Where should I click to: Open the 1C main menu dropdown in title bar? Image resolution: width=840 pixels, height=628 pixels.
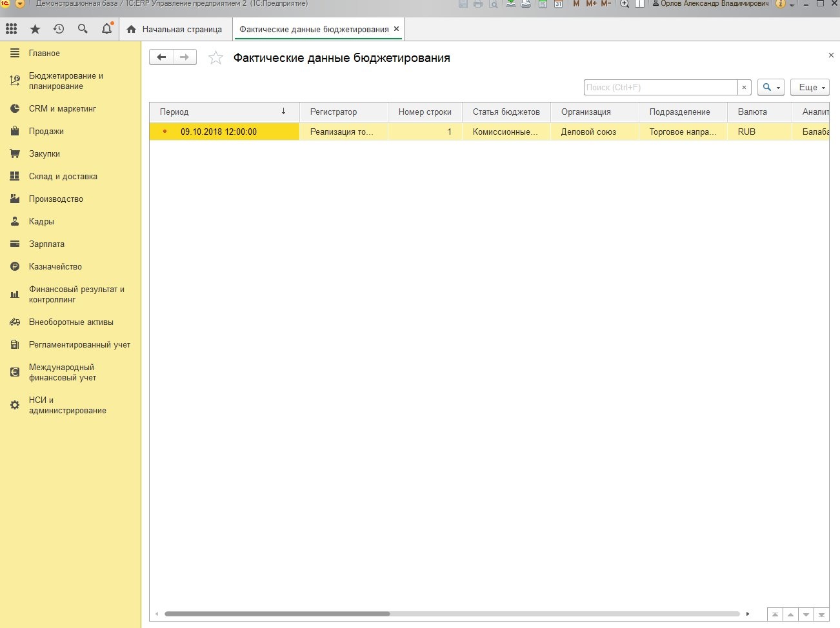coord(19,4)
